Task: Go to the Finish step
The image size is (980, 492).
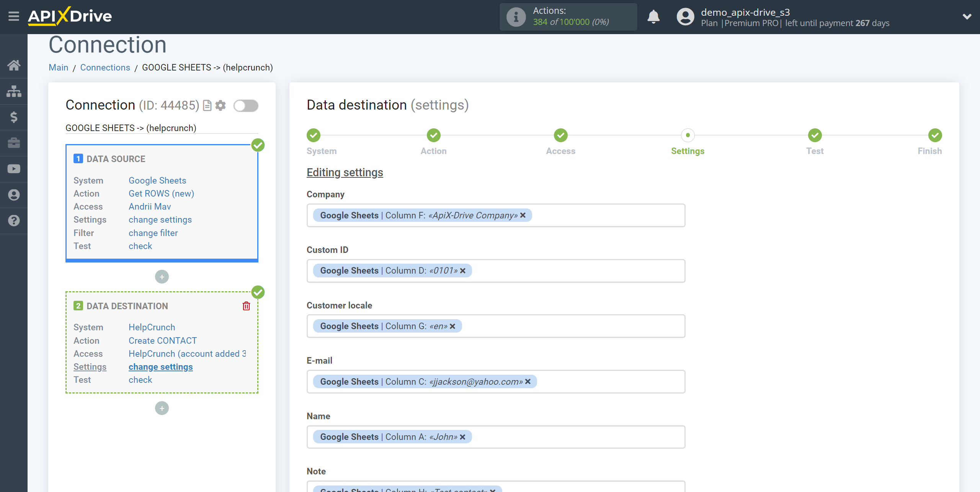Action: tap(935, 135)
